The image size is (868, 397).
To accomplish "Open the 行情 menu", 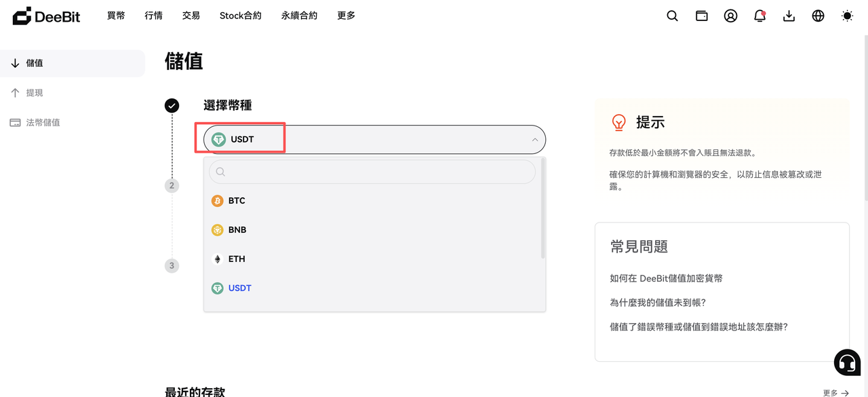I will 153,16.
